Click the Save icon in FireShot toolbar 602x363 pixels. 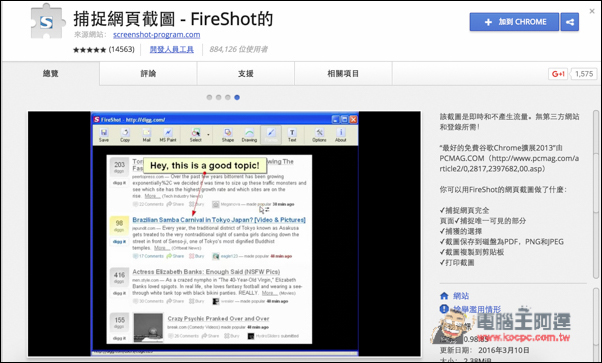click(104, 135)
